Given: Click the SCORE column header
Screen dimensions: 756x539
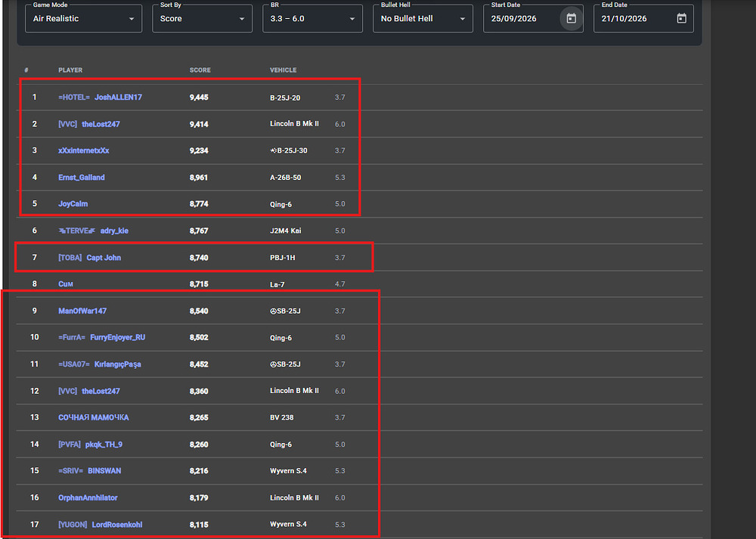Looking at the screenshot, I should click(x=200, y=70).
